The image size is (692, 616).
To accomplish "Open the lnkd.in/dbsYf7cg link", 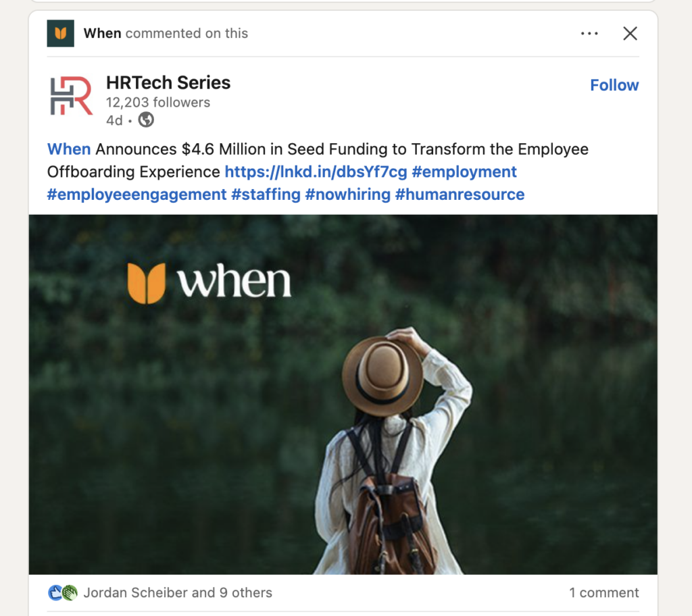I will pos(316,172).
